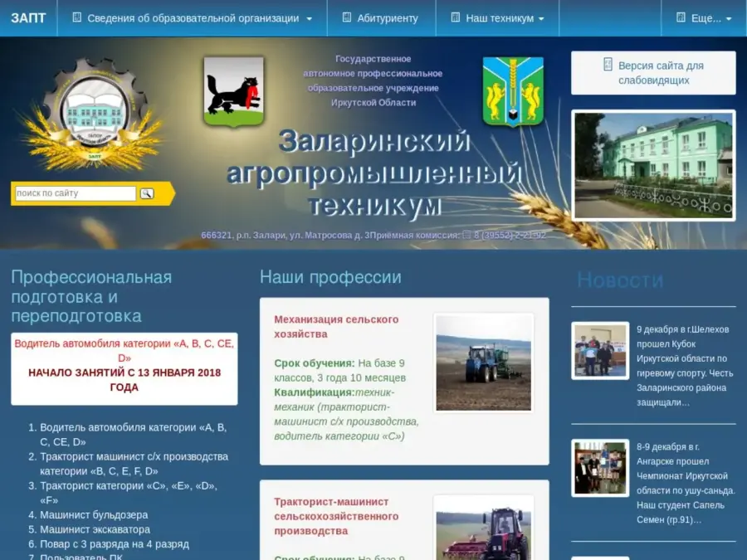Click the Квалификация техник-механик description text
The width and height of the screenshot is (747, 560).
346,414
